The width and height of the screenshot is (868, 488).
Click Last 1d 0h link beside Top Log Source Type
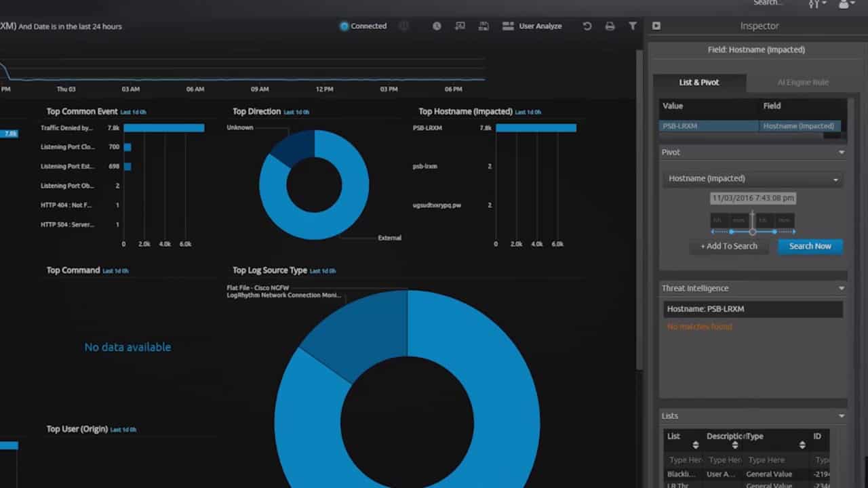(x=322, y=271)
